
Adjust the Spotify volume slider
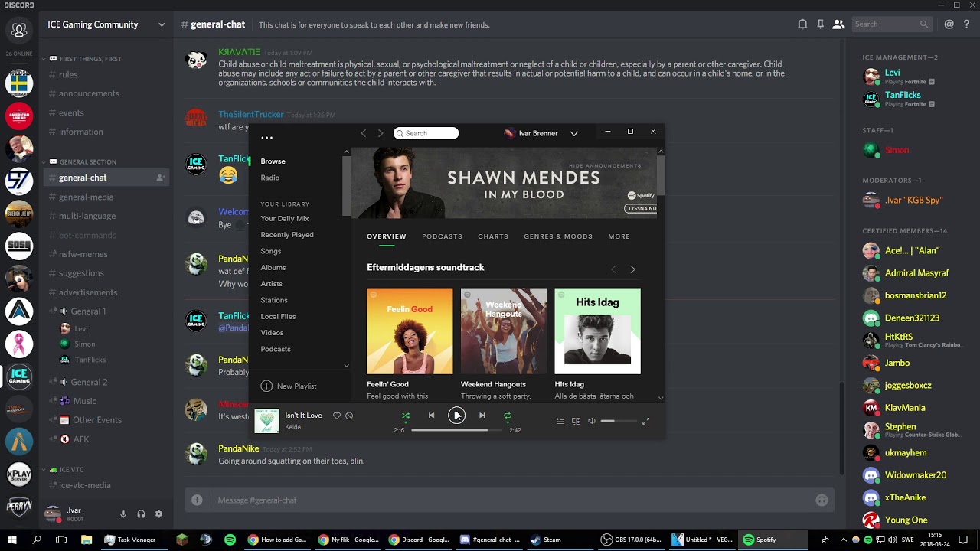pyautogui.click(x=619, y=421)
